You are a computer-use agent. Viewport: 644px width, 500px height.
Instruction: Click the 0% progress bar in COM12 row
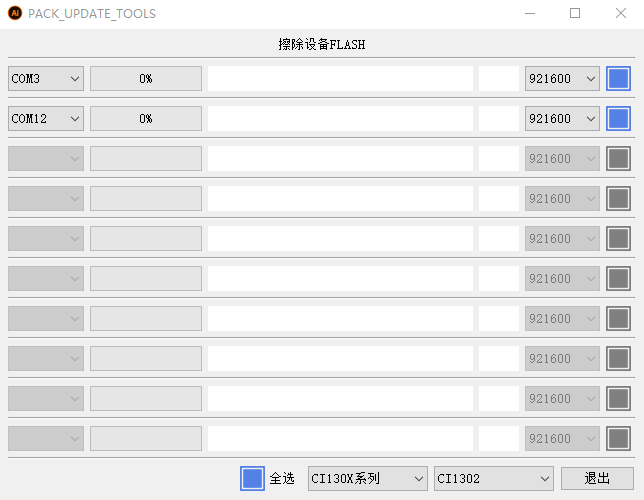pyautogui.click(x=146, y=119)
